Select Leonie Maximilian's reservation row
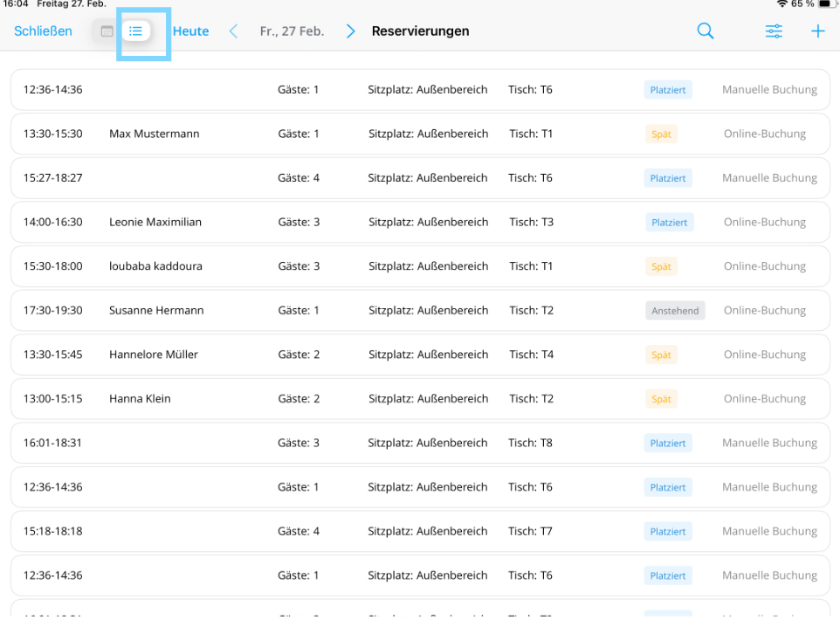Screen dimensions: 840x627 coord(155,223)
